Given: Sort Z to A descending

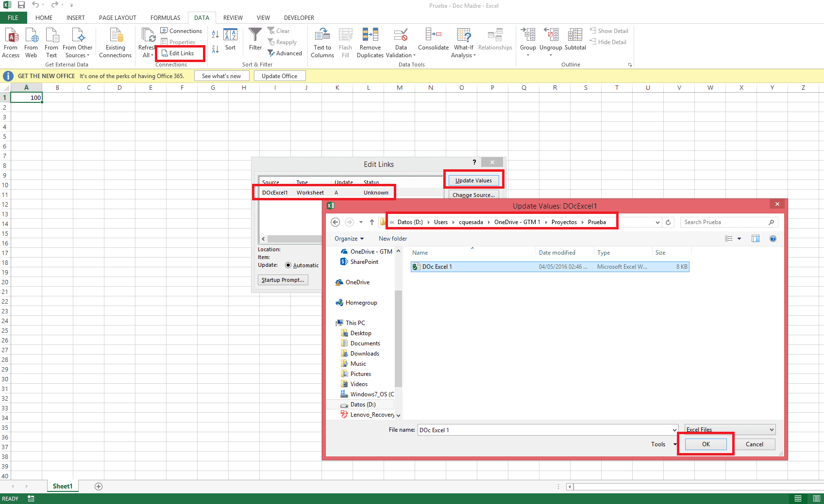Looking at the screenshot, I should pos(215,49).
